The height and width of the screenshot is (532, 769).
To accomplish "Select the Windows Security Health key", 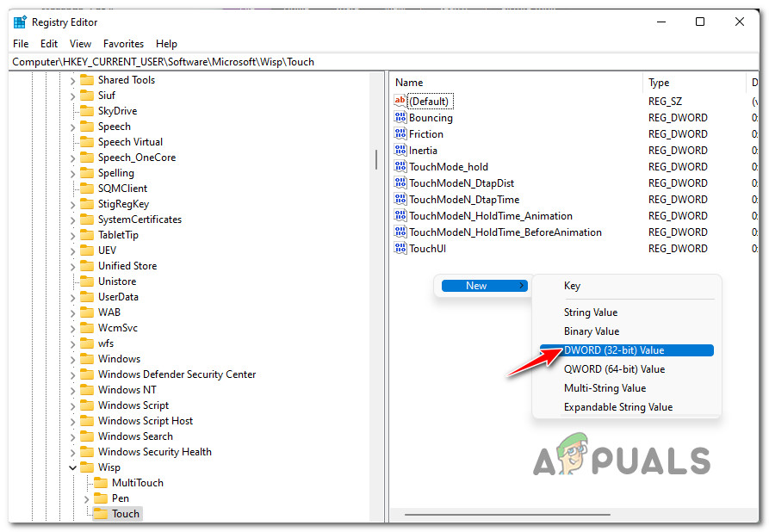I will point(155,452).
